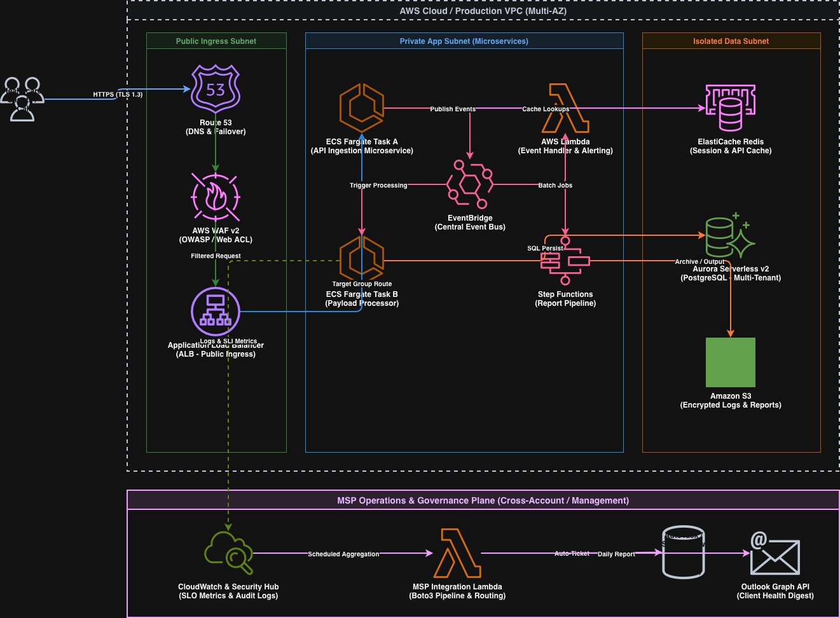Select the AWS WAF v2 firewall icon
Image resolution: width=840 pixels, height=618 pixels.
coord(216,197)
